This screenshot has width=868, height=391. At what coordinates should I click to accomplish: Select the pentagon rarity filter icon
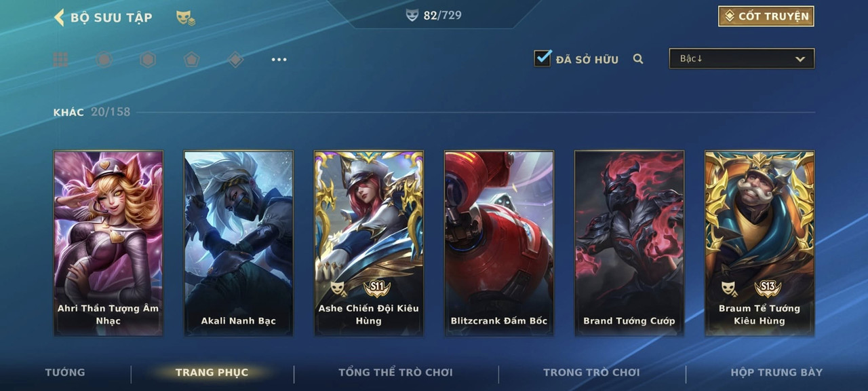[191, 60]
